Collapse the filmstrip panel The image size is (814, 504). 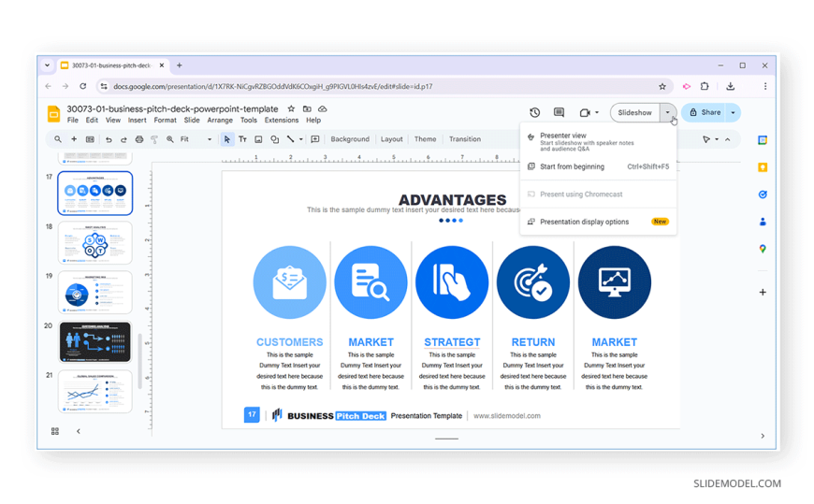point(79,431)
